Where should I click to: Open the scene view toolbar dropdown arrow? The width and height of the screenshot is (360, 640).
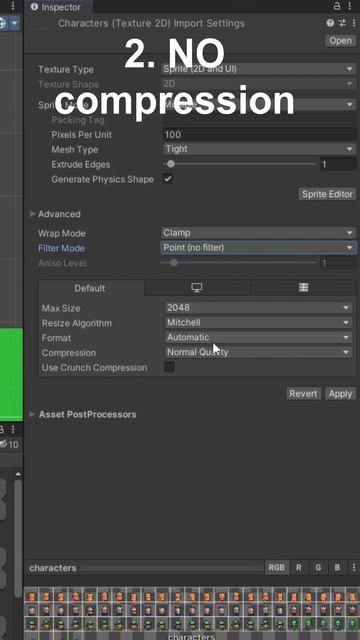pyautogui.click(x=15, y=23)
